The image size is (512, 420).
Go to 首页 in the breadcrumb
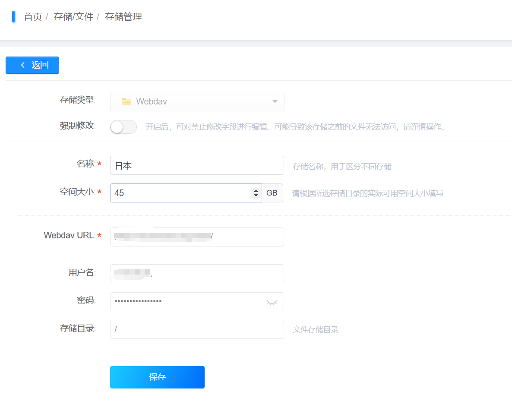click(x=33, y=17)
